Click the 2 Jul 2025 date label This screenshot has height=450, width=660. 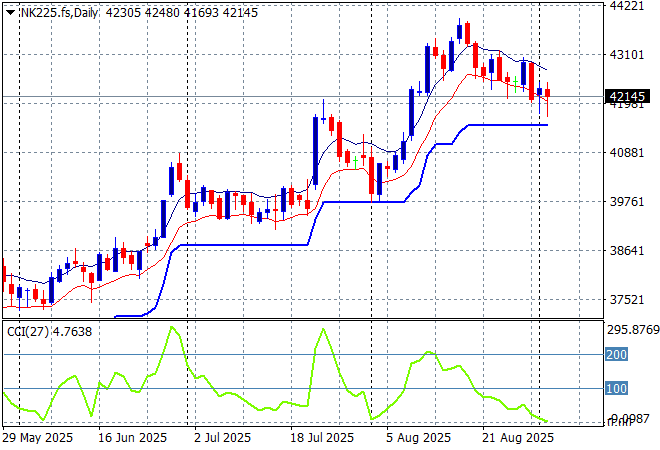220,437
